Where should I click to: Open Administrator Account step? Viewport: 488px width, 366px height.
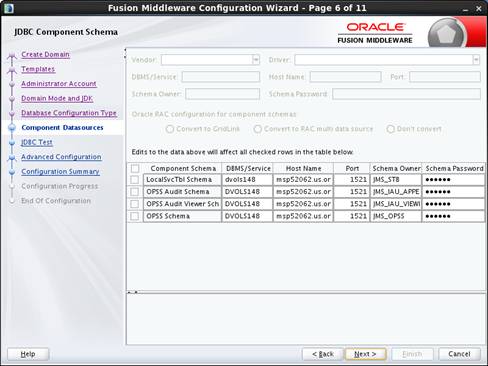click(59, 84)
